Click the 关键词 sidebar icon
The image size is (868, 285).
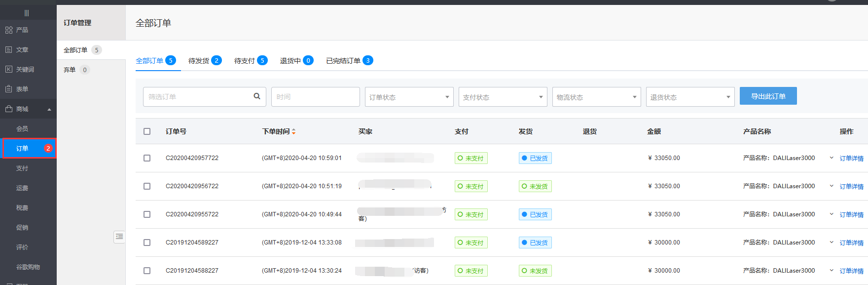tap(9, 70)
